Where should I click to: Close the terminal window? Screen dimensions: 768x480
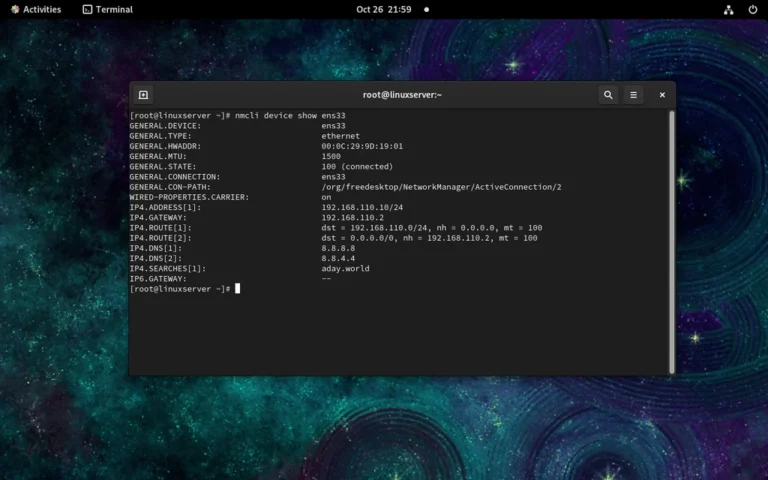pos(662,95)
